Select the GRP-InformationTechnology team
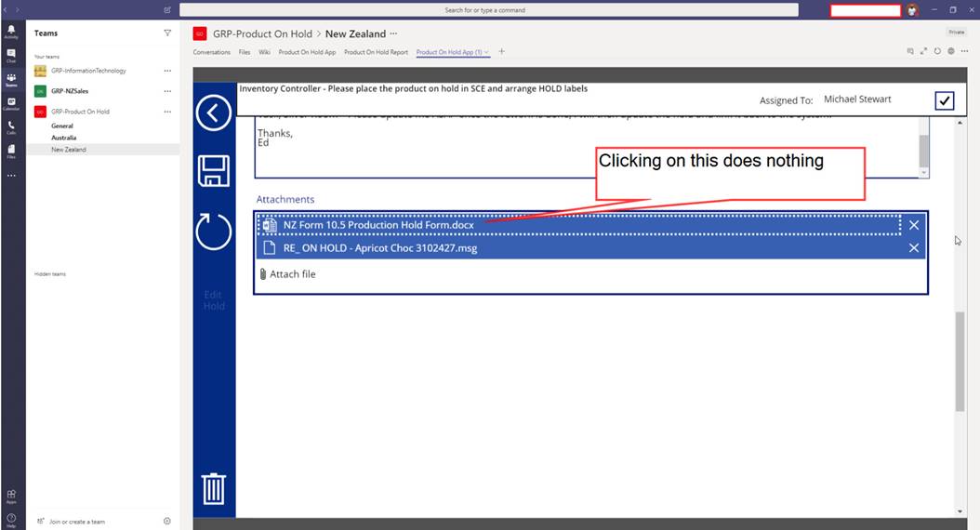This screenshot has width=980, height=530. 88,71
